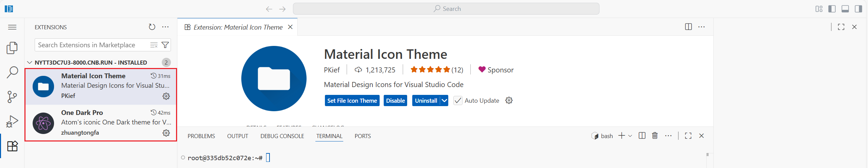The width and height of the screenshot is (868, 168).
Task: Open the Search view in activity bar
Action: [x=12, y=72]
